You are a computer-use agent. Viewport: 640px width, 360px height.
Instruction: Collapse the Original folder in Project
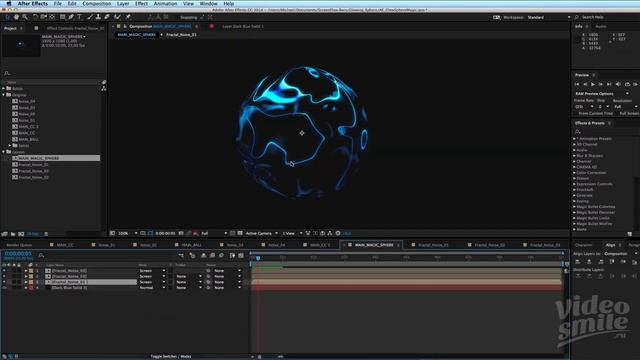pos(4,95)
